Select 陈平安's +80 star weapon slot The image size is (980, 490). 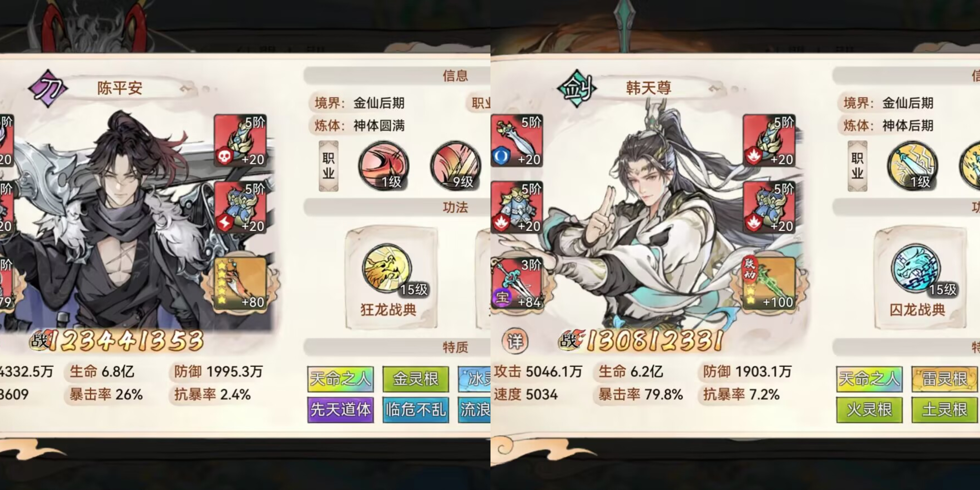tap(240, 284)
